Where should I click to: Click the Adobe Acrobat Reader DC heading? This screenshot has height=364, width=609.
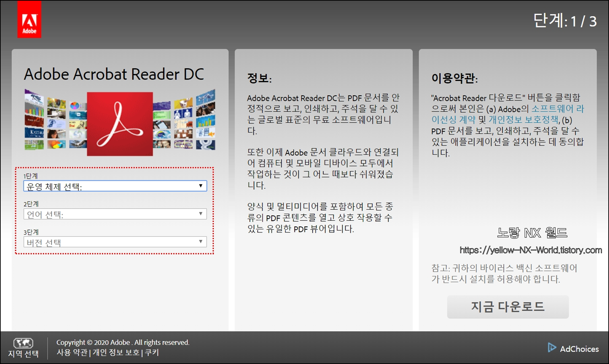(114, 74)
